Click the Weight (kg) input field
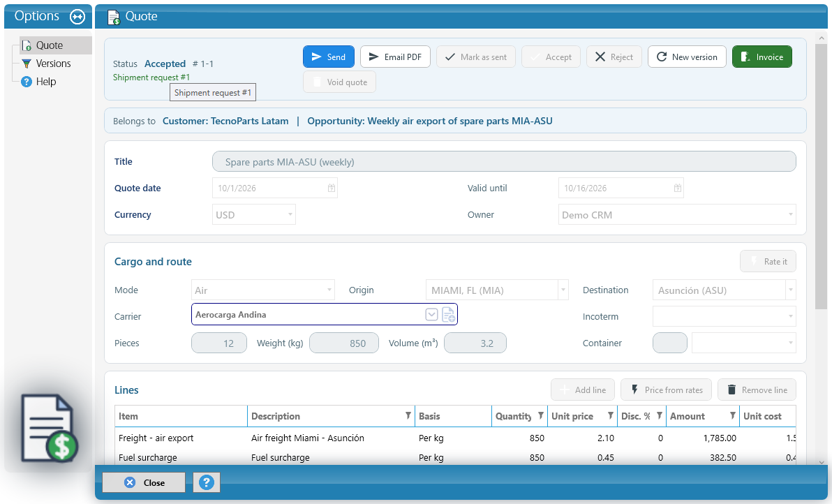832x504 pixels. (x=344, y=343)
